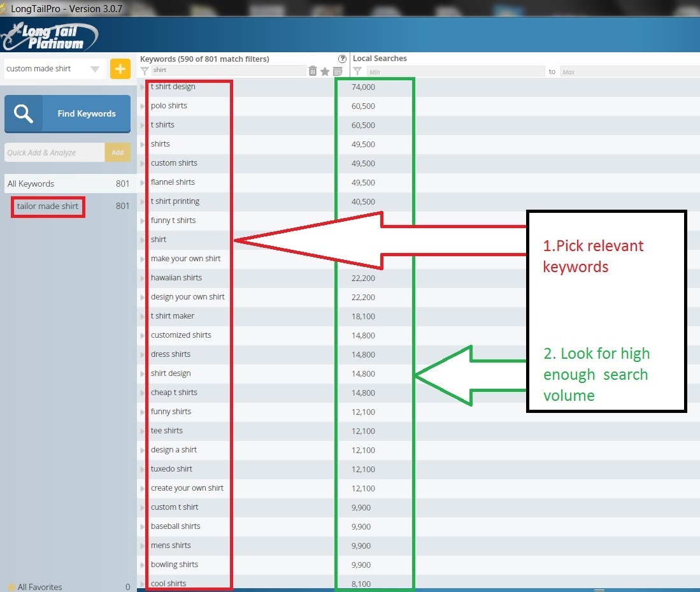Click the magnifier icon on Find Keywords
Viewport: 700px width, 592px height.
click(x=23, y=113)
